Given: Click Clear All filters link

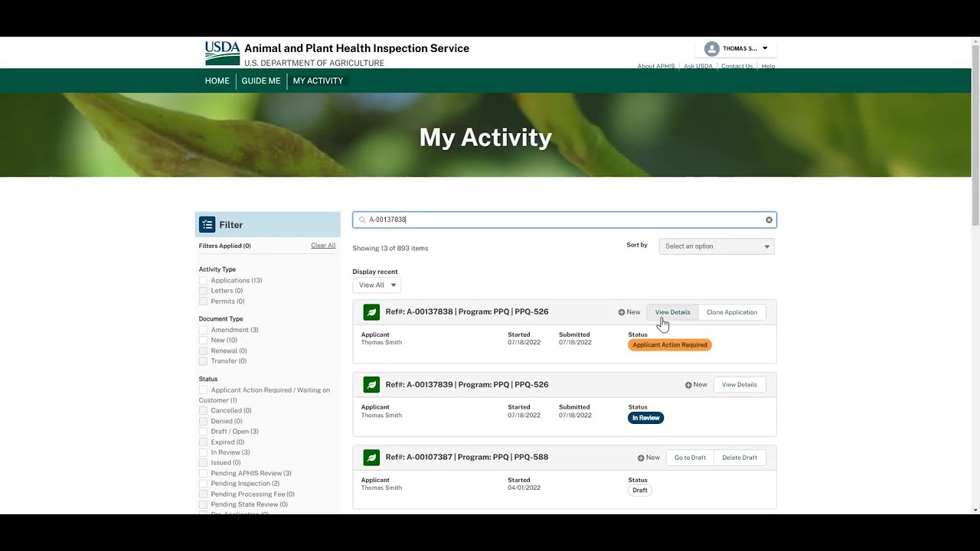Looking at the screenshot, I should [323, 246].
